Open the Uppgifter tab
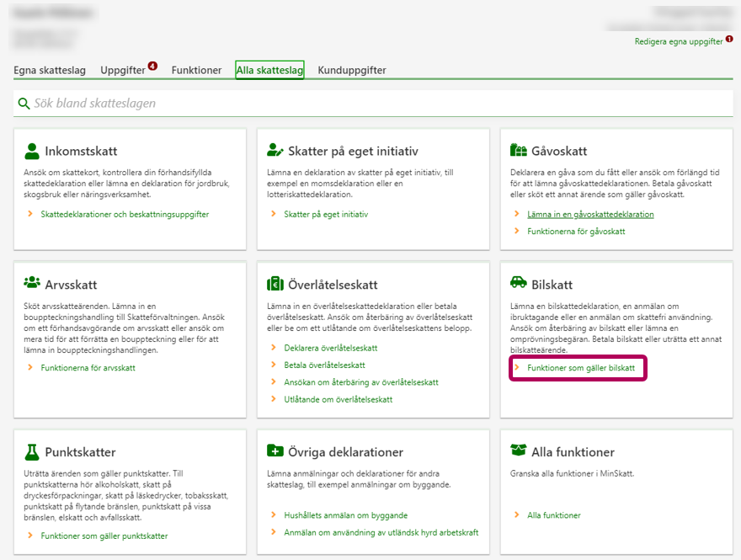Screen dimensions: 741x560 coord(123,71)
